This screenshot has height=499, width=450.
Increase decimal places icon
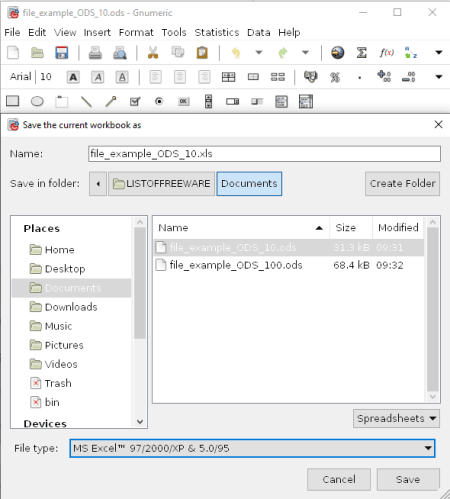(384, 77)
